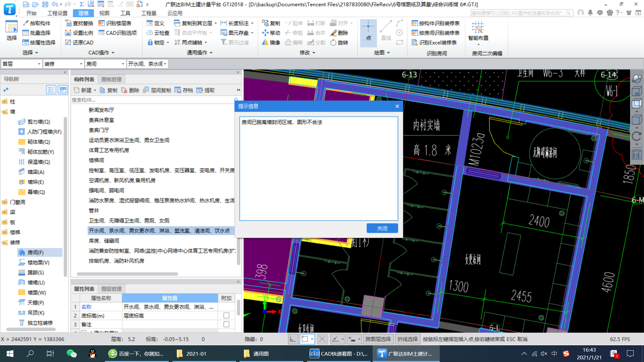Open the 首层 floor dropdown
The height and width of the screenshot is (362, 644).
[x=21, y=64]
